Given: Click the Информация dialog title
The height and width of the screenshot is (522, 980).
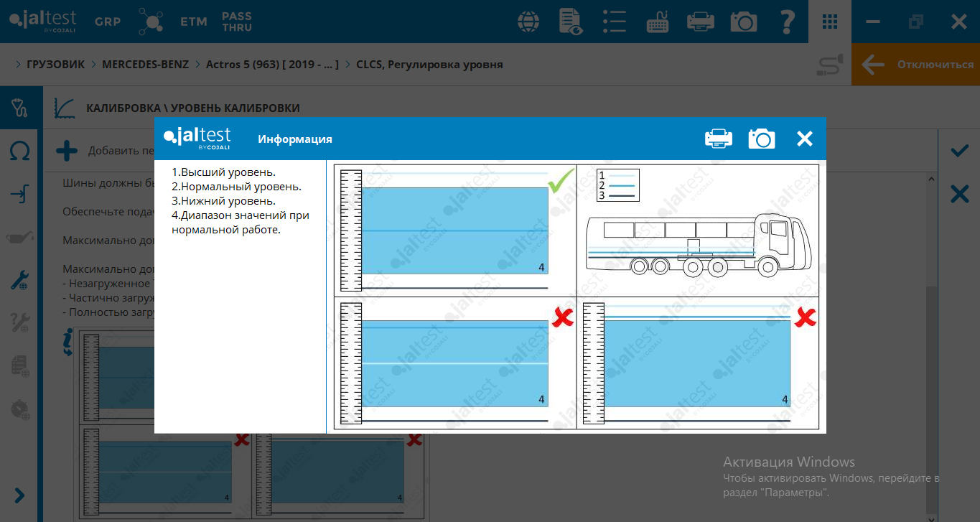Looking at the screenshot, I should click(295, 139).
